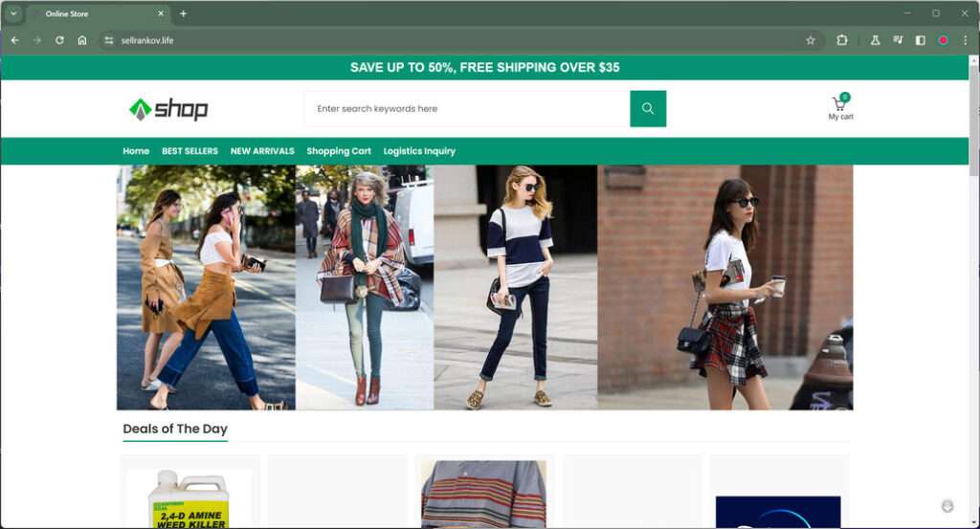Click the green magnifier search button
Screen dimensions: 980x529
pos(648,109)
